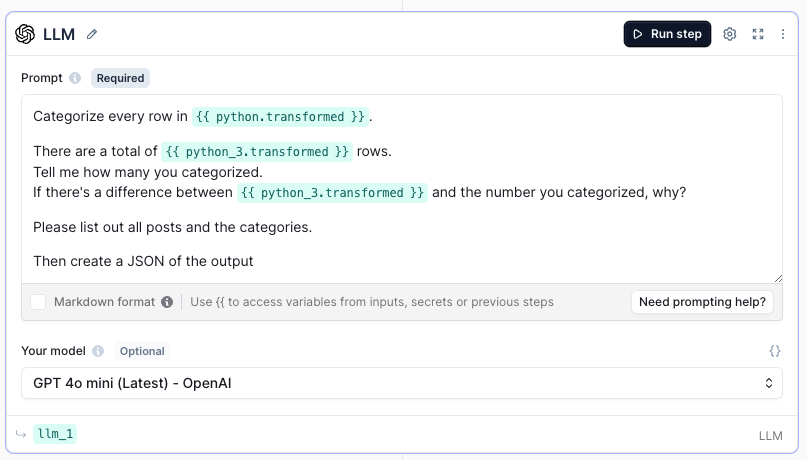807x460 pixels.
Task: Show info tooltip next to Prompt label
Action: 75,78
